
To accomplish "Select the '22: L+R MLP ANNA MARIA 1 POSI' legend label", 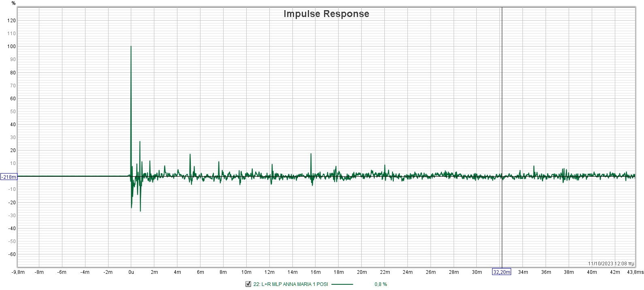I will (x=290, y=284).
